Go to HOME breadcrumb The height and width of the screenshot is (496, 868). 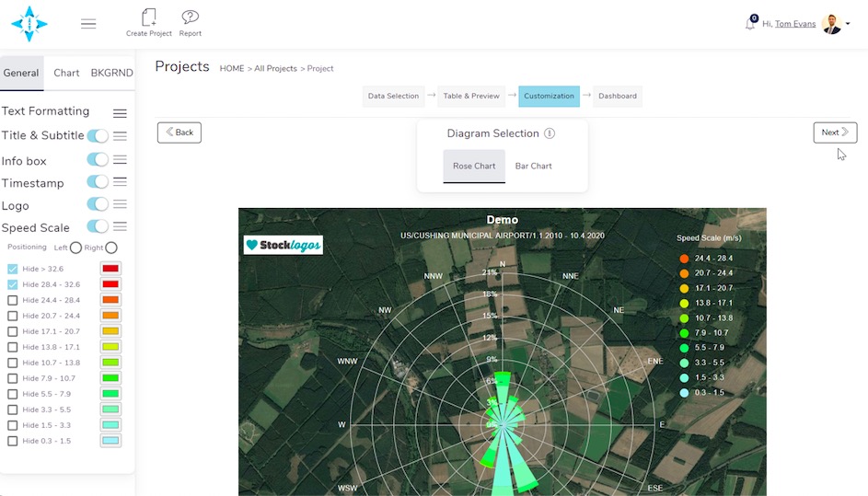(232, 69)
